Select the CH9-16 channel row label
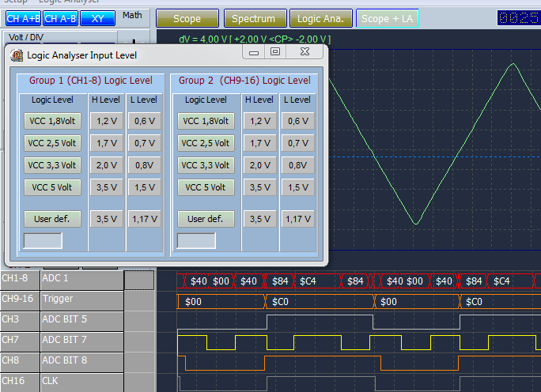 (x=20, y=300)
